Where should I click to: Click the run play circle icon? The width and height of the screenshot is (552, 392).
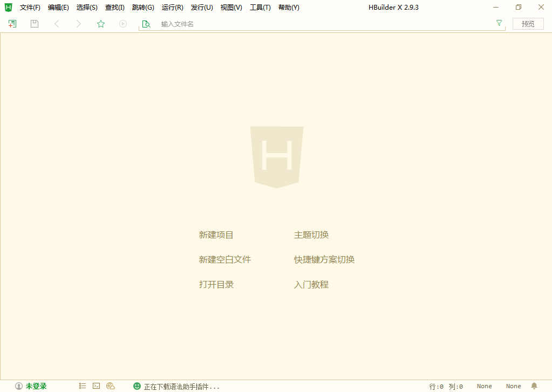[x=123, y=24]
